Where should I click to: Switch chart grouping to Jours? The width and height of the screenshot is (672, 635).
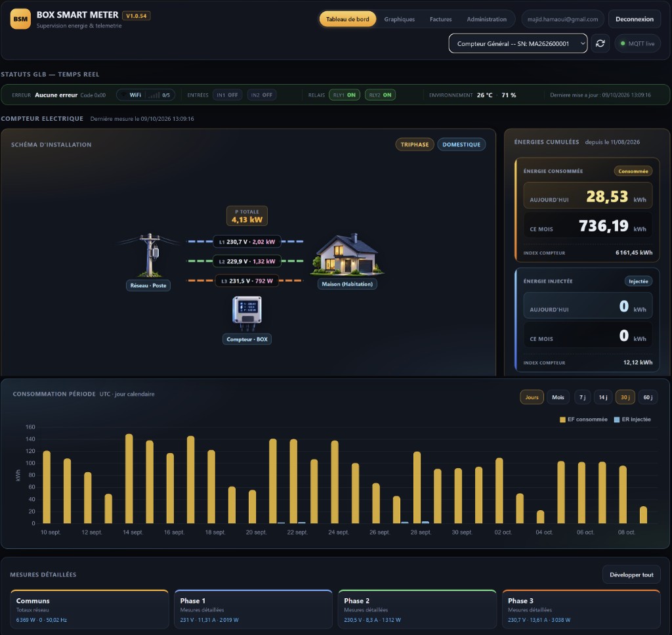532,397
